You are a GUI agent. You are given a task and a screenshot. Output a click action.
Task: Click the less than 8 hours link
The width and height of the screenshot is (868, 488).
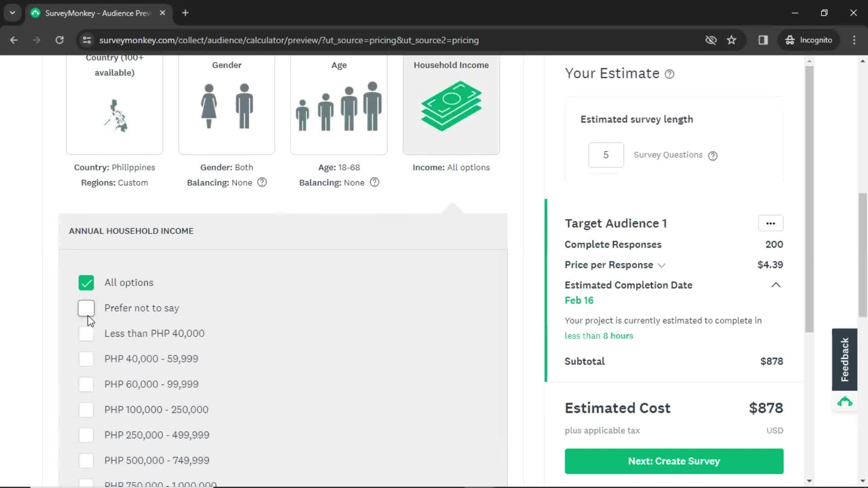(598, 335)
